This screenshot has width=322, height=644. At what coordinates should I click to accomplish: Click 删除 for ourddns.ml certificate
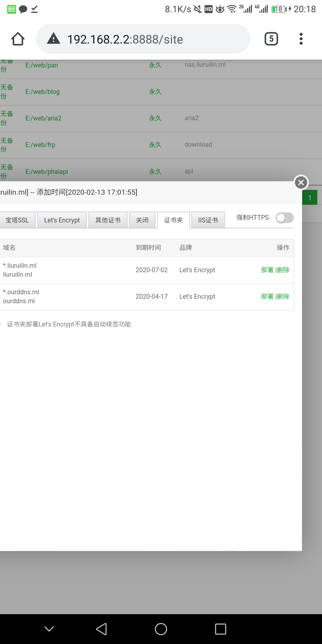coord(283,297)
